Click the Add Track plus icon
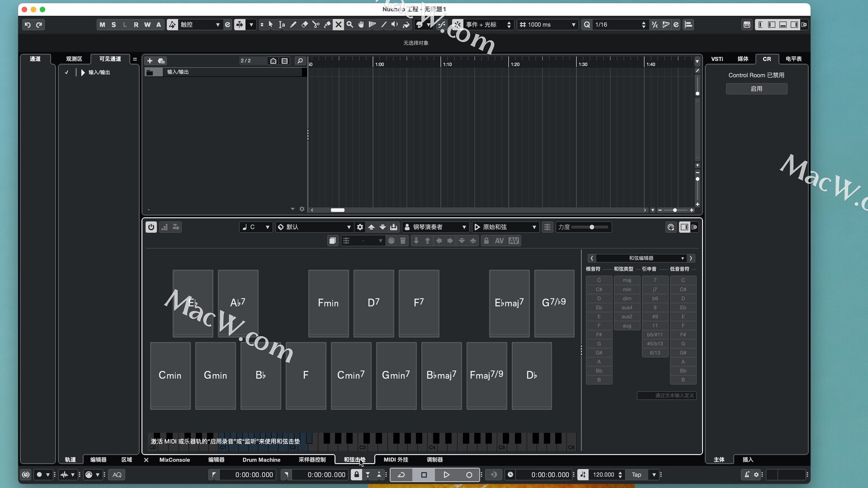The height and width of the screenshot is (488, 868). click(150, 61)
